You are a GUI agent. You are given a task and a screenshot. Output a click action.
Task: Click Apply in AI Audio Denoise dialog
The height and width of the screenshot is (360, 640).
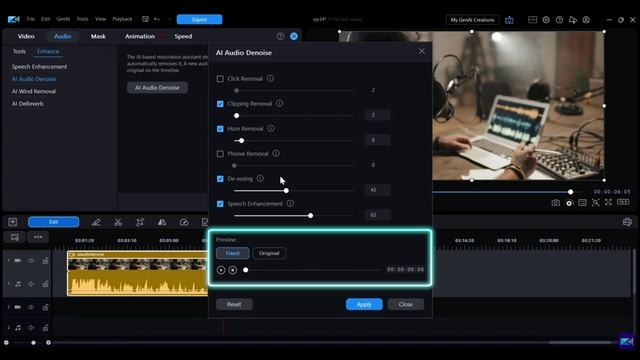[364, 304]
